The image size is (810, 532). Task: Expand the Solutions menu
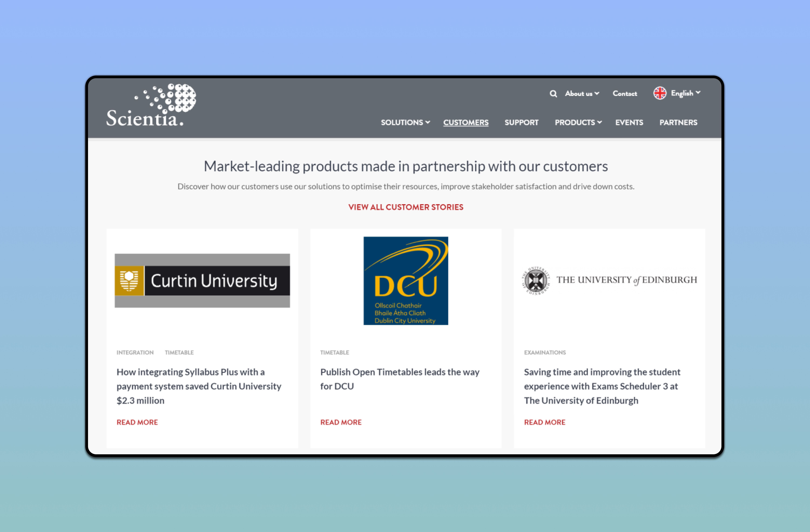pos(405,122)
